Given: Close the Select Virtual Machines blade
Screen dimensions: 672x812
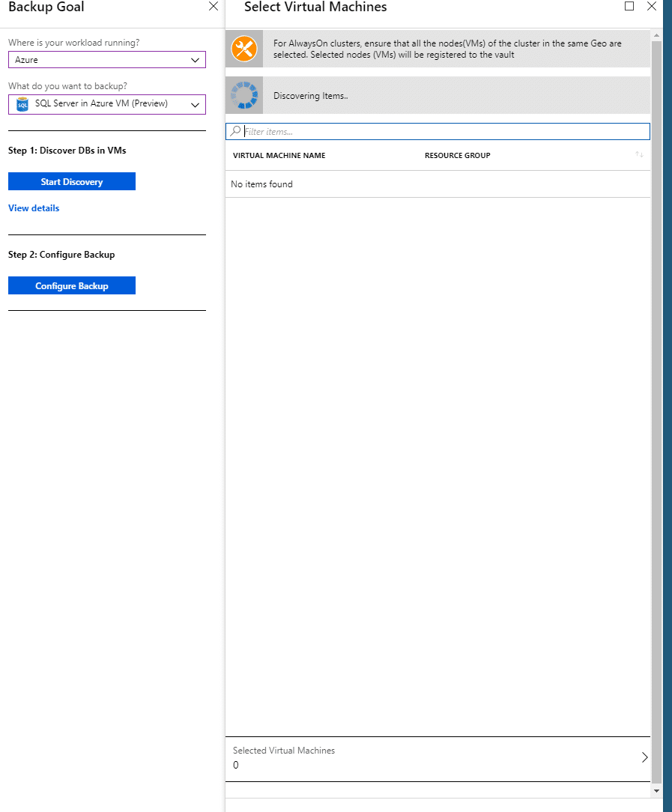Looking at the screenshot, I should [652, 6].
